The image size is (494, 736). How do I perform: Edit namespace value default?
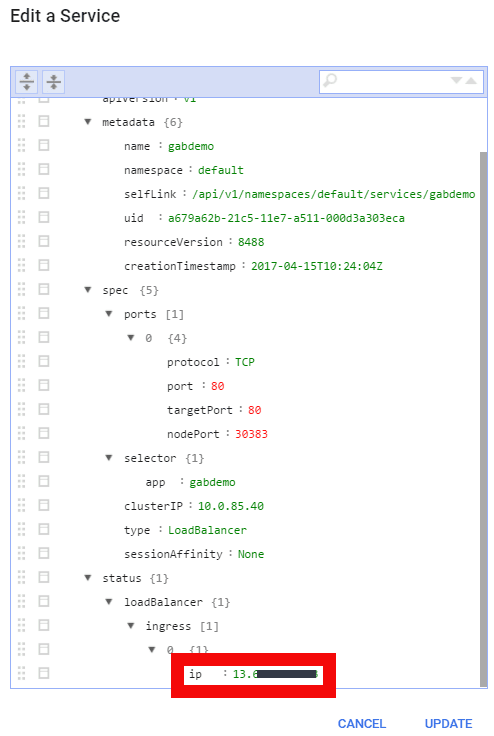pyautogui.click(x=221, y=170)
